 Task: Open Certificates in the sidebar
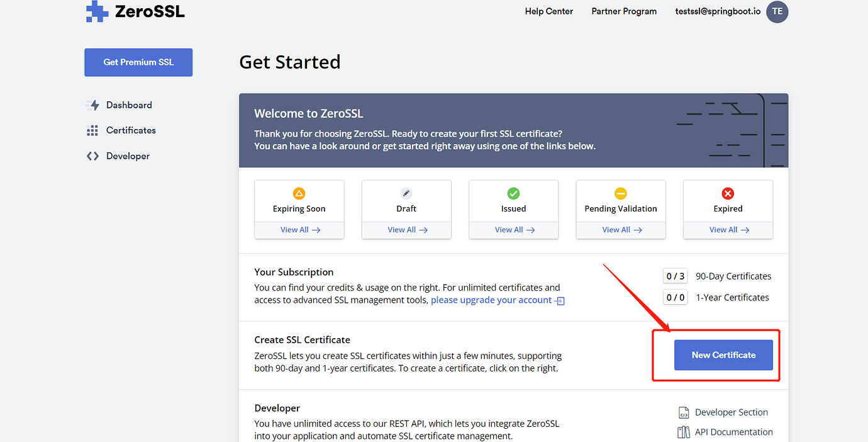131,130
